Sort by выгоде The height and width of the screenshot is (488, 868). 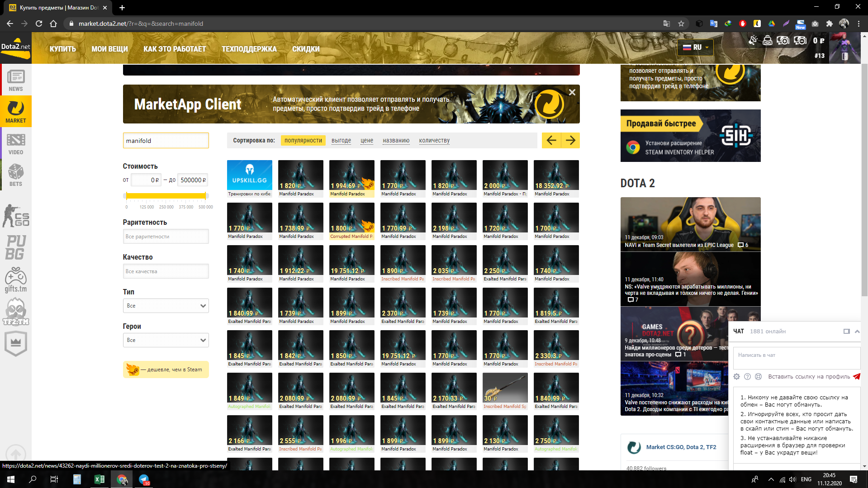pos(341,141)
